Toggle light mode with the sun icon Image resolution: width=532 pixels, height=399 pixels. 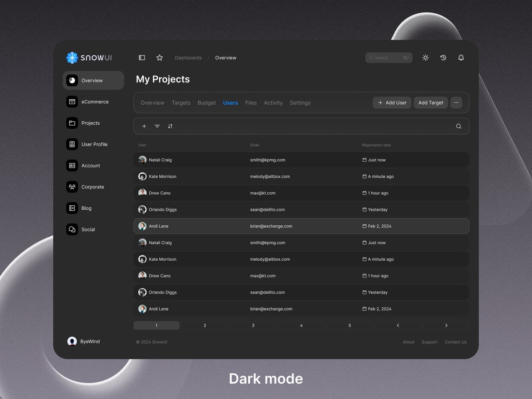pos(425,57)
